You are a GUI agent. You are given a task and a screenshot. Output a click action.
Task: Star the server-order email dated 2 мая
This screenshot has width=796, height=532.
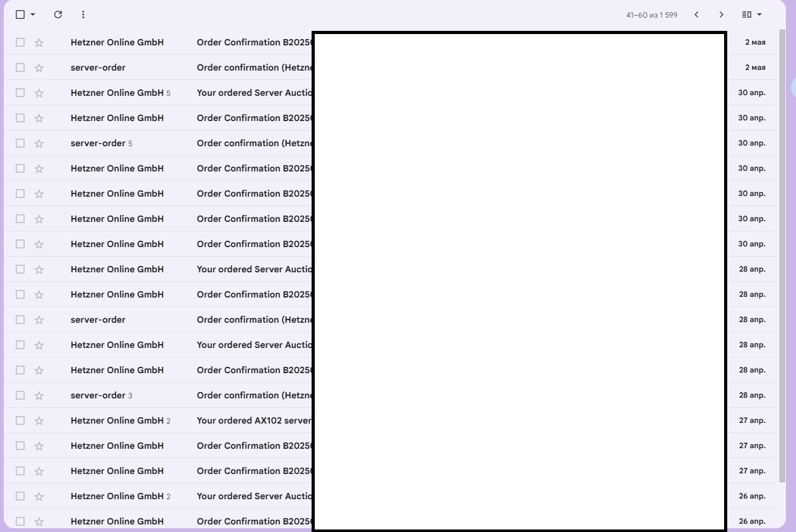(x=39, y=67)
